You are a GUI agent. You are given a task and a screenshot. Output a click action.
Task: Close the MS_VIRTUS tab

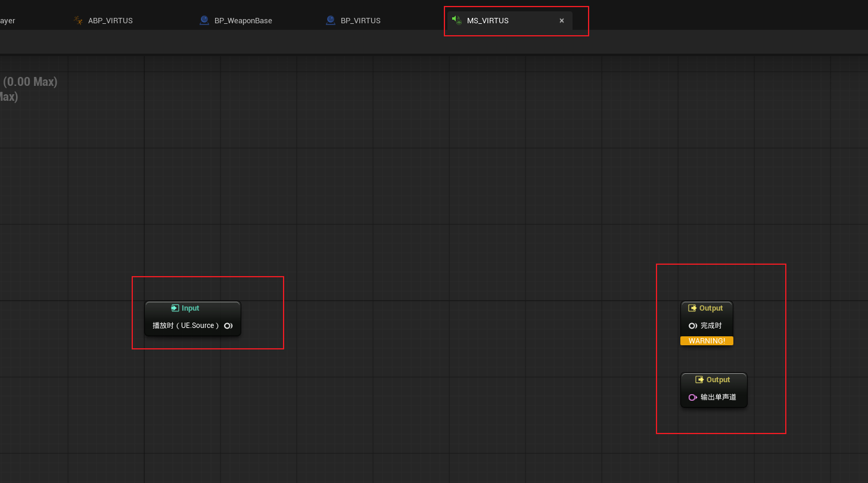coord(561,20)
